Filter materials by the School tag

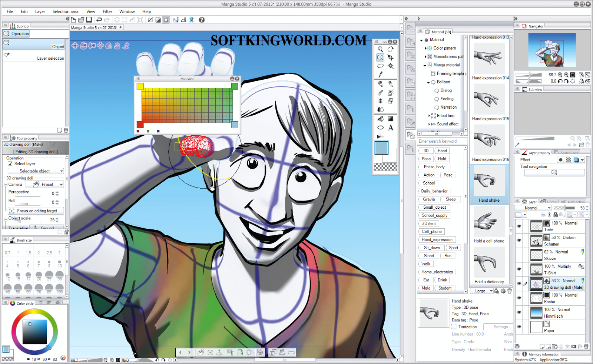coord(429,183)
